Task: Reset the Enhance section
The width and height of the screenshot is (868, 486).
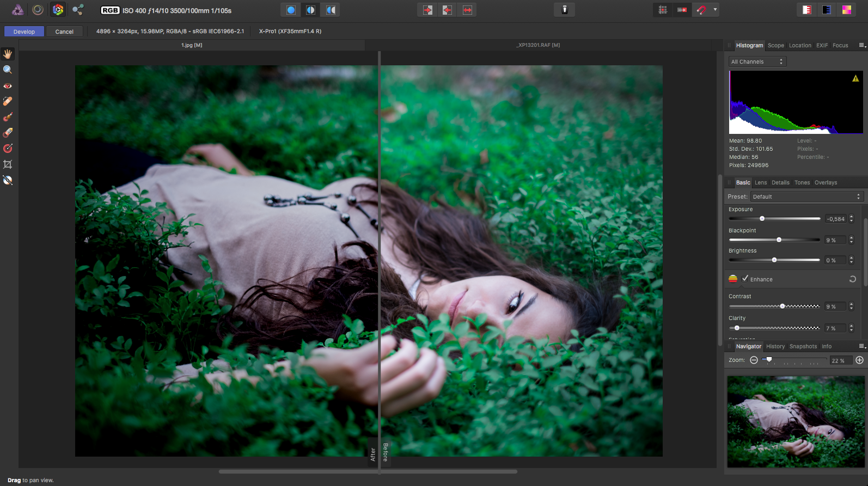Action: coord(853,279)
